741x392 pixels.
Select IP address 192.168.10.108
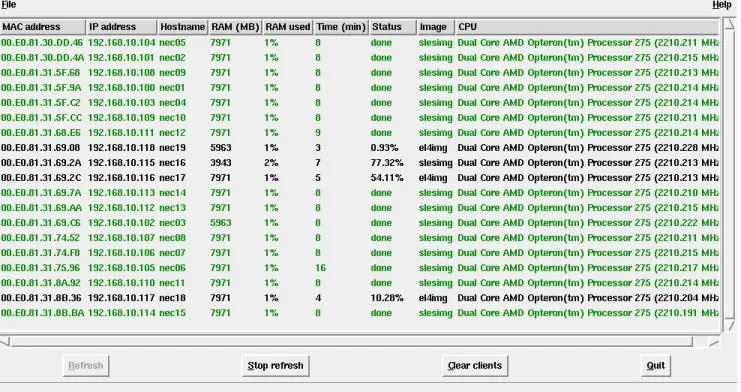pyautogui.click(x=121, y=73)
